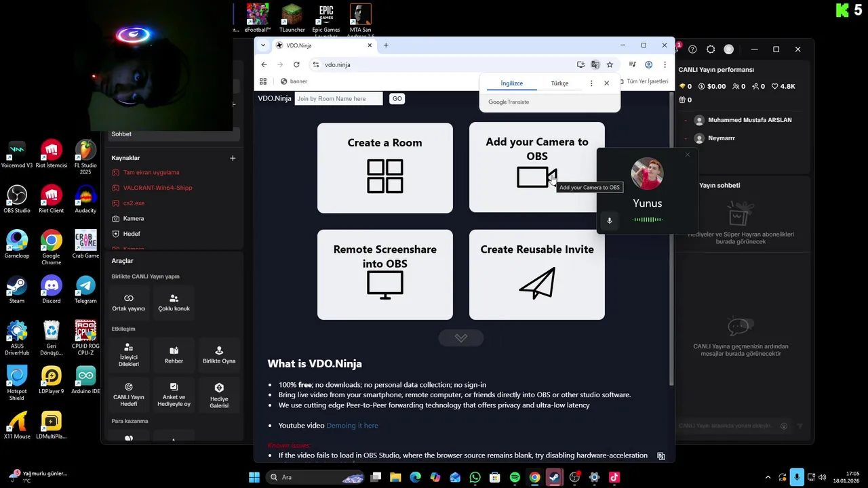
Task: Open Anket ve Hediyeyle oy tool
Action: coord(174,394)
